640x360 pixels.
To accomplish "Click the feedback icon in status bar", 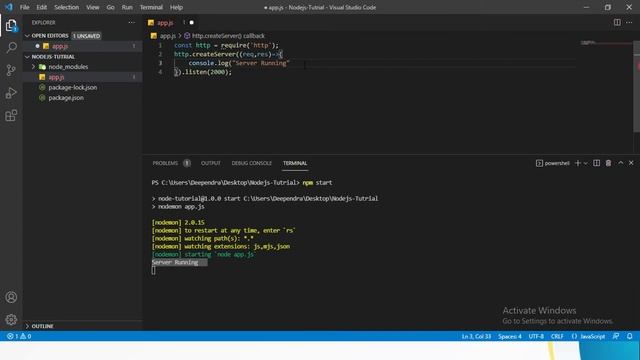I will point(616,336).
